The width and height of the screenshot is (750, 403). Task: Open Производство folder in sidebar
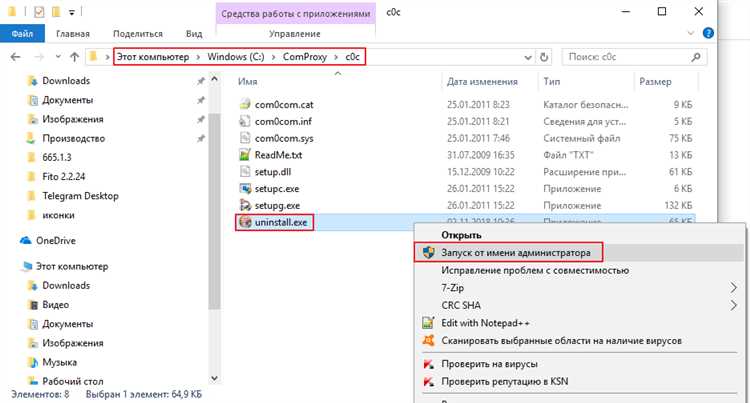74,138
